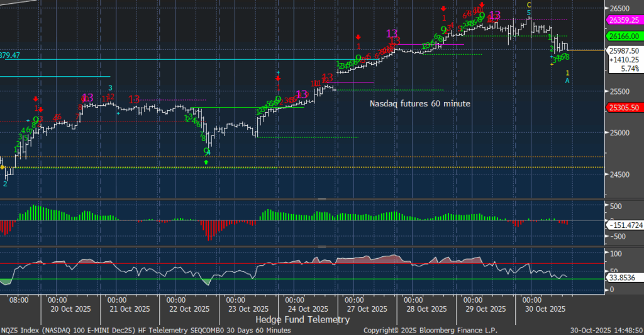
Task: Click the red down arrow at the 29 Oct peak
Action: point(482,5)
